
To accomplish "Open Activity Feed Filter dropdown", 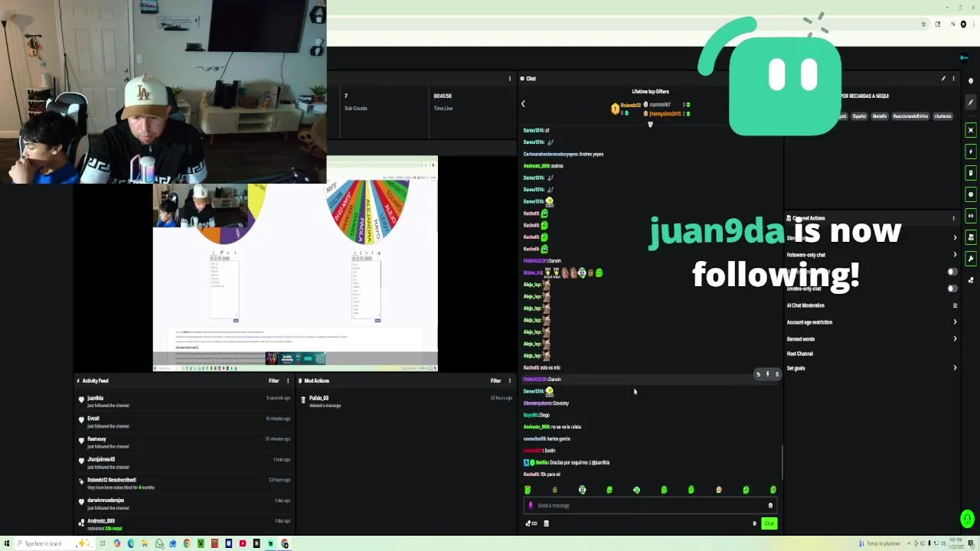I will tap(273, 380).
